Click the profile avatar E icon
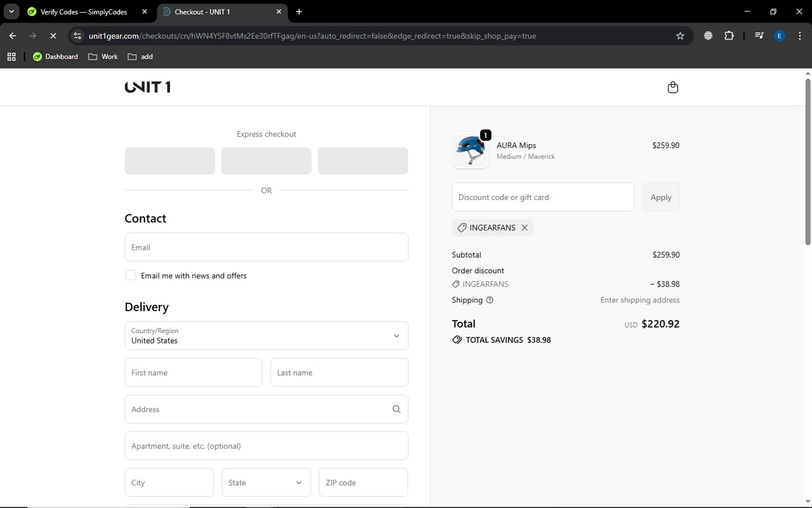Screen dimensions: 812x508 pos(780,36)
